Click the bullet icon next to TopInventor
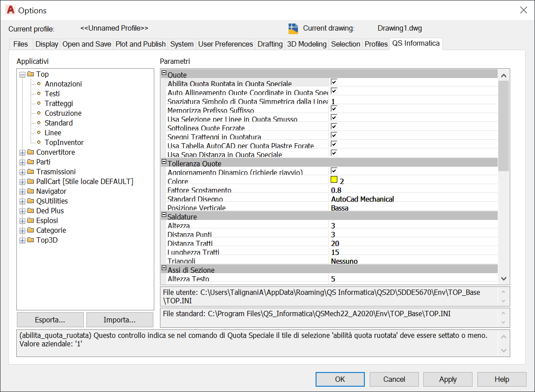The image size is (535, 392). pos(39,142)
